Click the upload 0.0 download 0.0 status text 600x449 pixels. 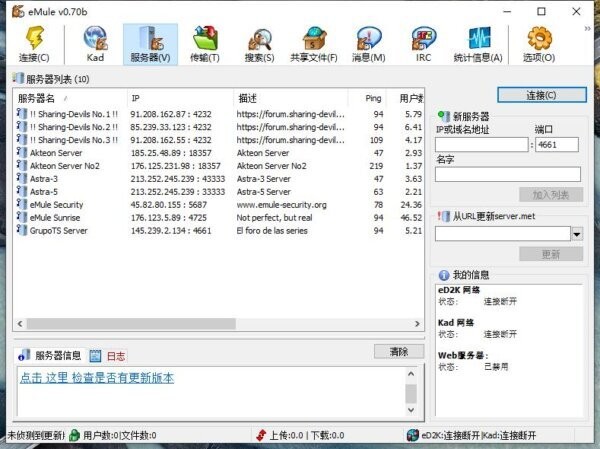click(x=307, y=435)
